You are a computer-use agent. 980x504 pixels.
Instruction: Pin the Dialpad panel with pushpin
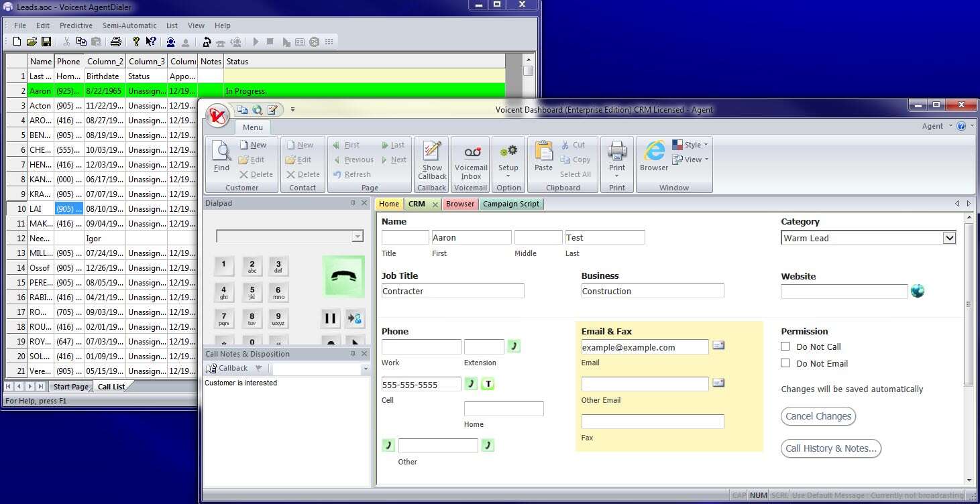353,203
